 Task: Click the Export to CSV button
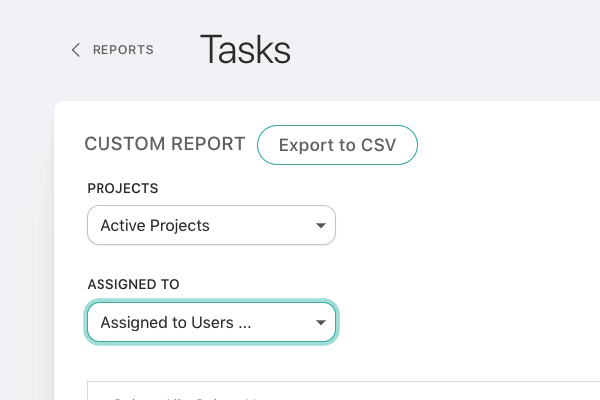pyautogui.click(x=337, y=145)
